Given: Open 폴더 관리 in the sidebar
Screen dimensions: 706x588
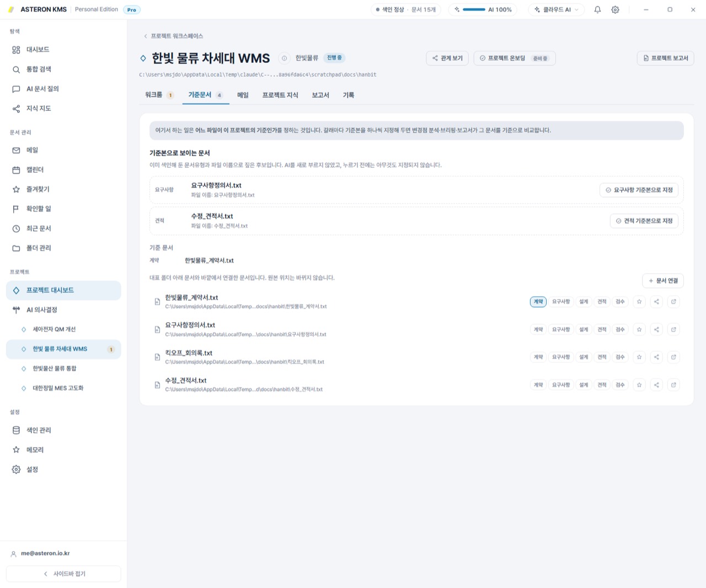Looking at the screenshot, I should click(x=63, y=248).
